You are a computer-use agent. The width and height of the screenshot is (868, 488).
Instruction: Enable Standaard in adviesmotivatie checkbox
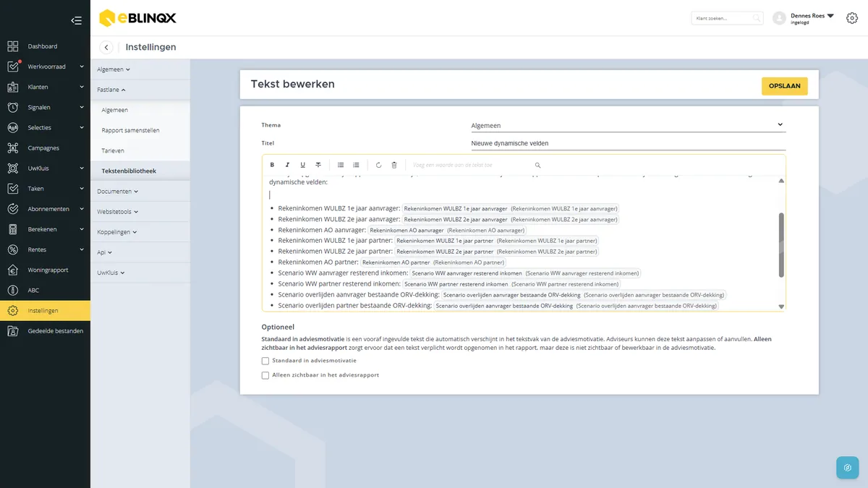tap(265, 361)
